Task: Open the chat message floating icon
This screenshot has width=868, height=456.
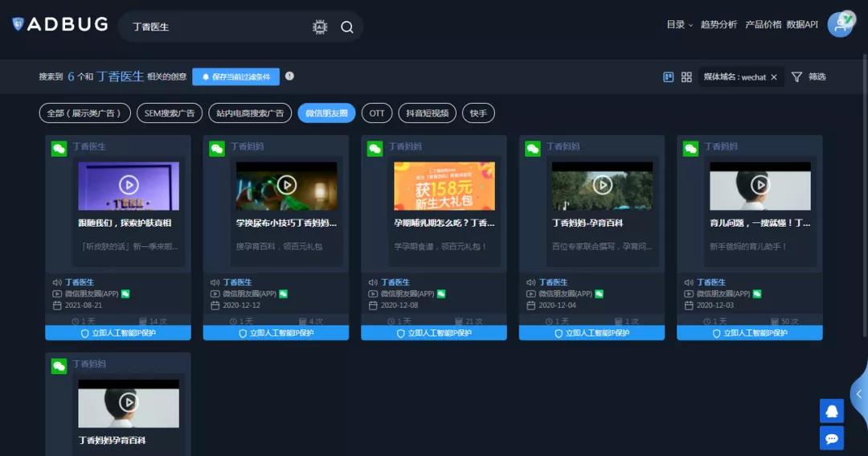Action: [832, 438]
